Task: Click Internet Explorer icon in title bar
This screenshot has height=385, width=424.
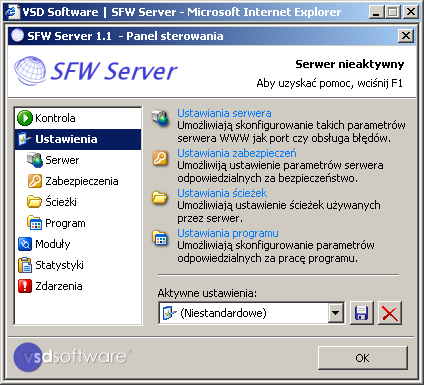Action: pos(12,12)
